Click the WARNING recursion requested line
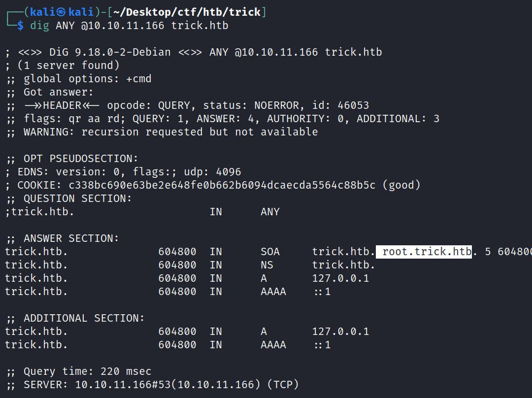Screen dimensions: 532x398 (x=170, y=132)
